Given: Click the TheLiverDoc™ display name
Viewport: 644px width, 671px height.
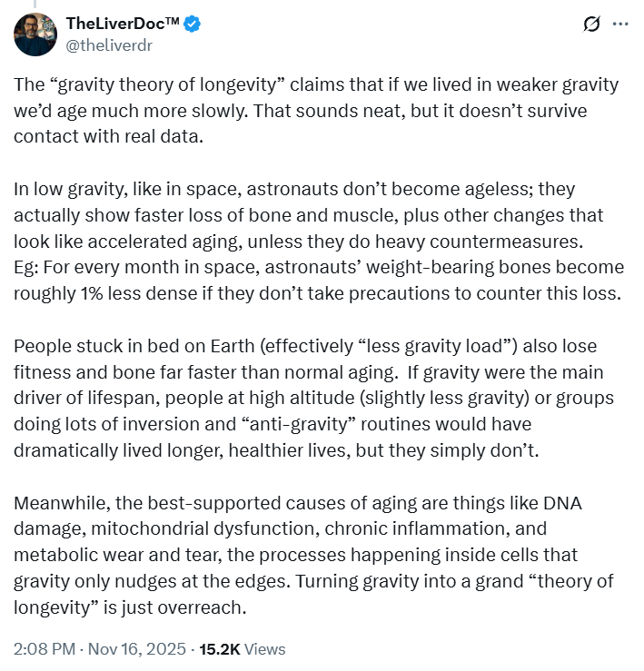Looking at the screenshot, I should point(123,24).
